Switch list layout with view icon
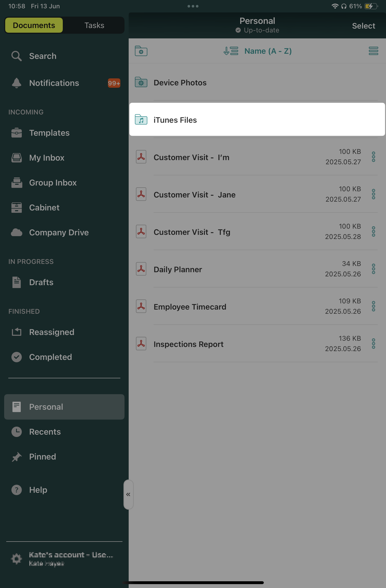Image resolution: width=386 pixels, height=588 pixels. (x=373, y=51)
